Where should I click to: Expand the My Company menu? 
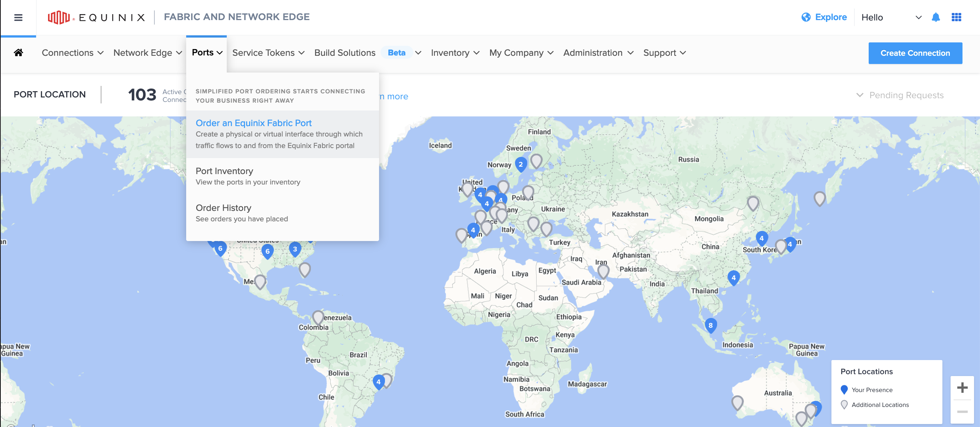(521, 53)
